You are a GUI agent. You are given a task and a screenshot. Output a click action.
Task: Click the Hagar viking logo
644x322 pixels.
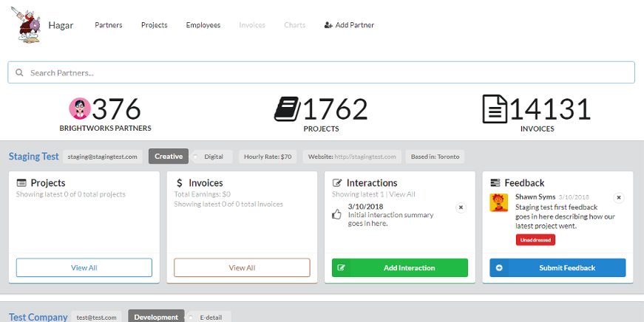pyautogui.click(x=31, y=24)
